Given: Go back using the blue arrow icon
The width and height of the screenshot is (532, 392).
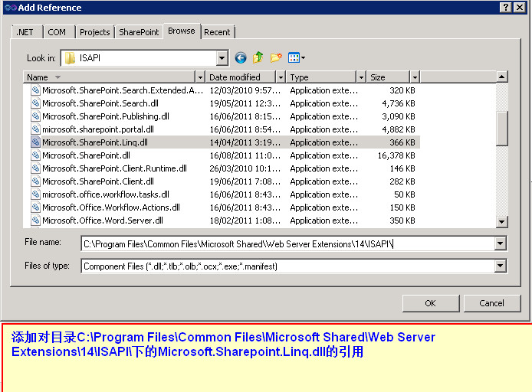Looking at the screenshot, I should (241, 58).
